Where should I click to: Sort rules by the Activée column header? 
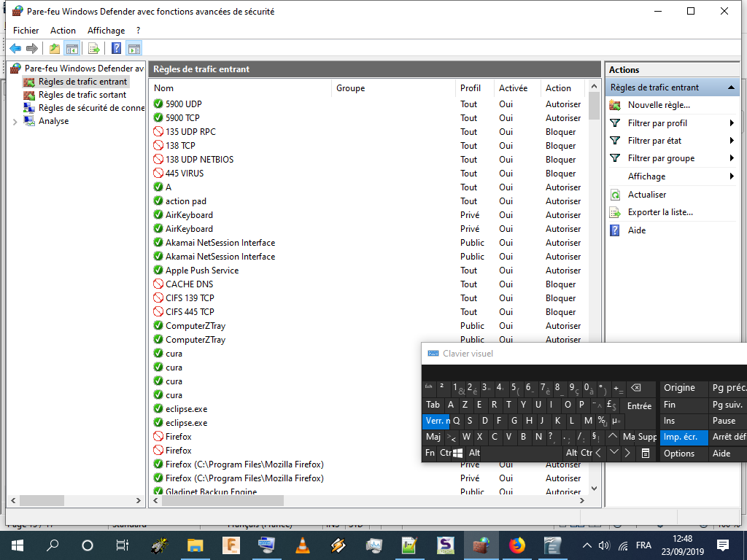point(516,88)
